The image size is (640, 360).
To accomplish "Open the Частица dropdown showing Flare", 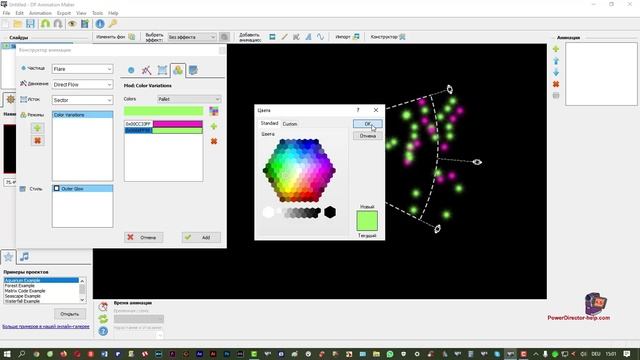I will point(82,69).
